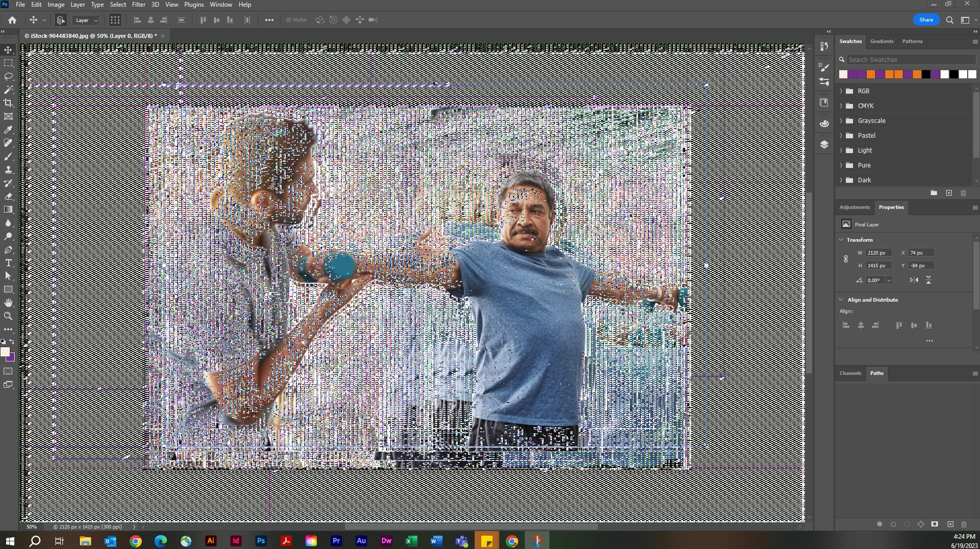Create a new swatch group
Viewport: 980px width, 549px height.
tap(934, 193)
